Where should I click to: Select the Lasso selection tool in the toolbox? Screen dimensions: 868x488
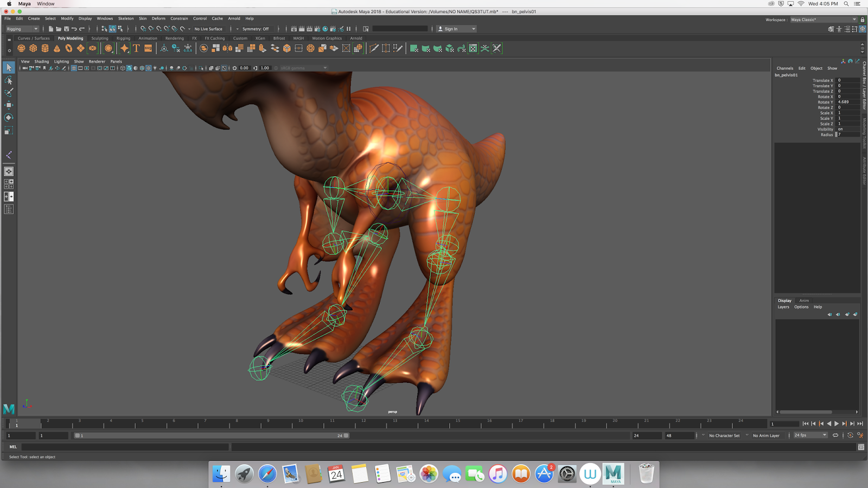point(8,80)
